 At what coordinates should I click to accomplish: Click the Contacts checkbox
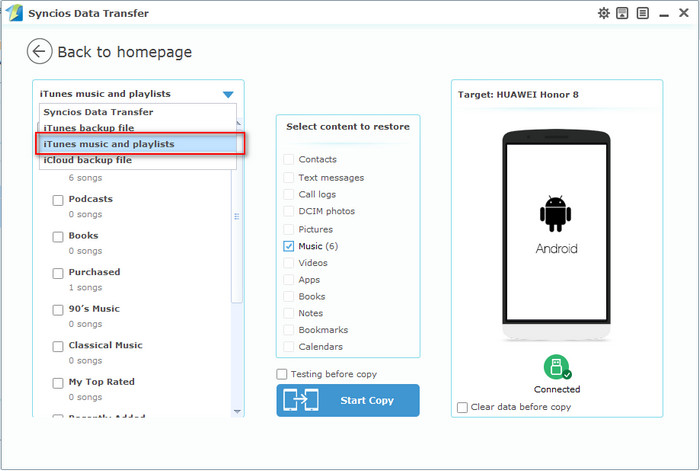click(288, 159)
